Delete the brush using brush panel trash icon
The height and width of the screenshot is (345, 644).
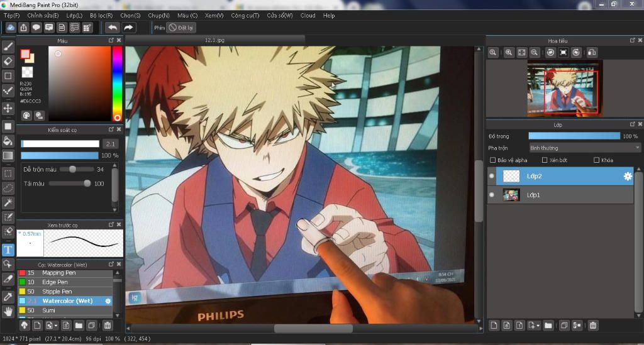coord(108,326)
